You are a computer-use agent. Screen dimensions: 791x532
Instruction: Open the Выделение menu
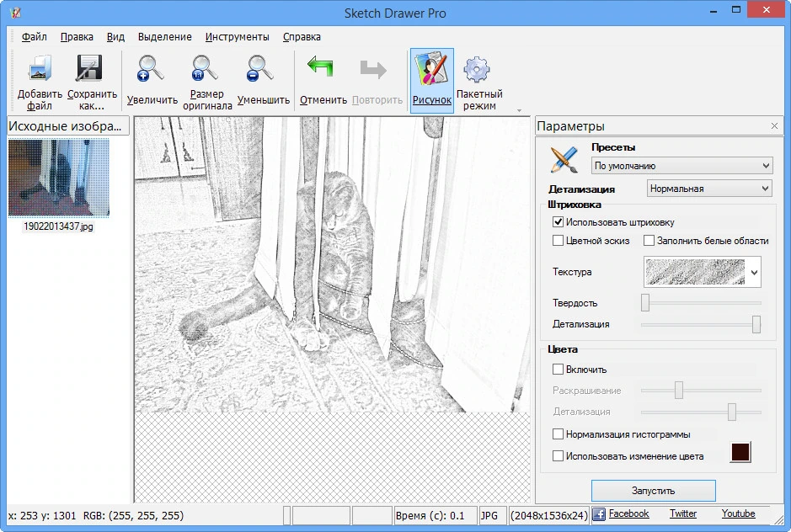click(x=165, y=37)
